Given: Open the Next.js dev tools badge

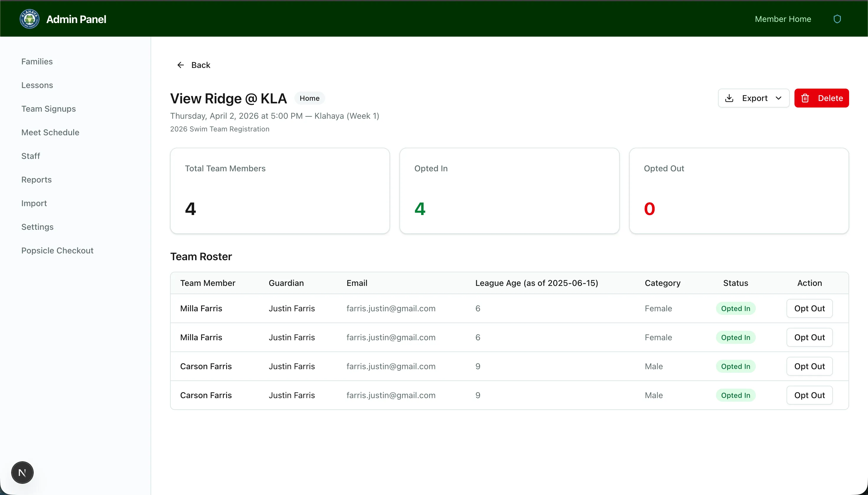Looking at the screenshot, I should [x=22, y=472].
